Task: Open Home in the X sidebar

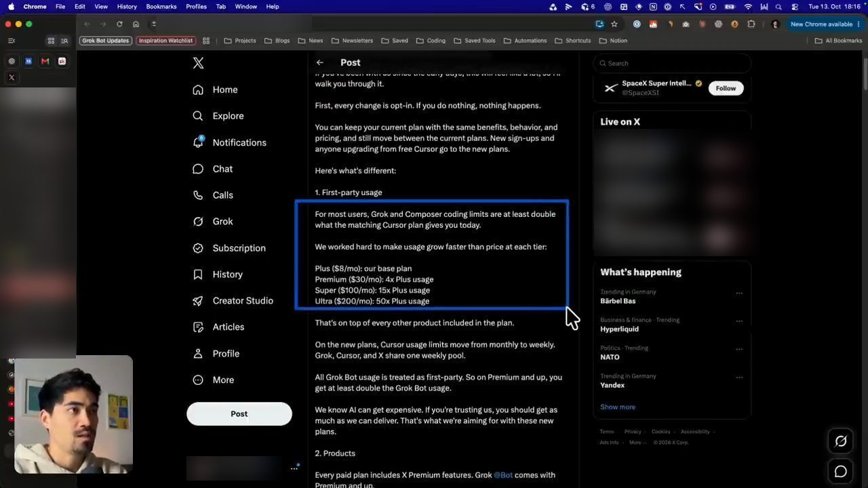Action: 215,89
